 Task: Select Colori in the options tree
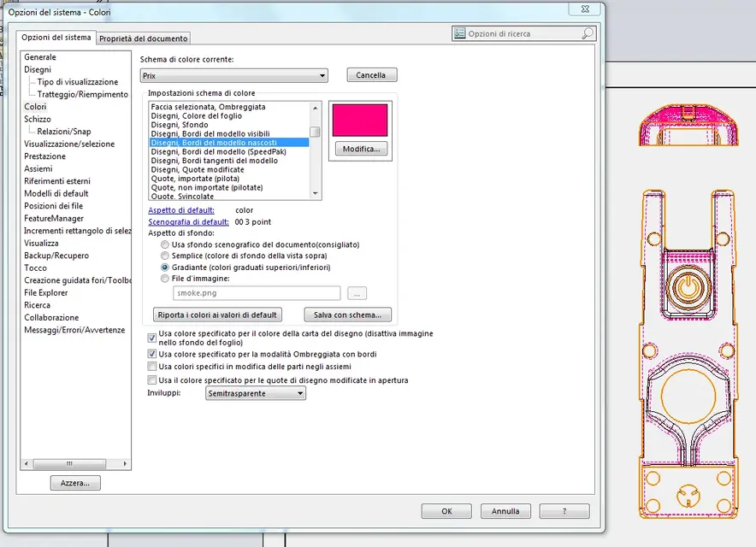[35, 107]
